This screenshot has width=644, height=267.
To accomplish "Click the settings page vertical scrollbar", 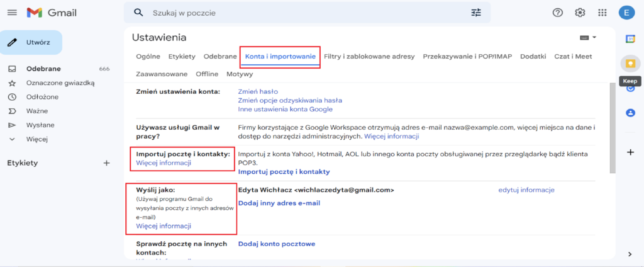I will (611, 126).
